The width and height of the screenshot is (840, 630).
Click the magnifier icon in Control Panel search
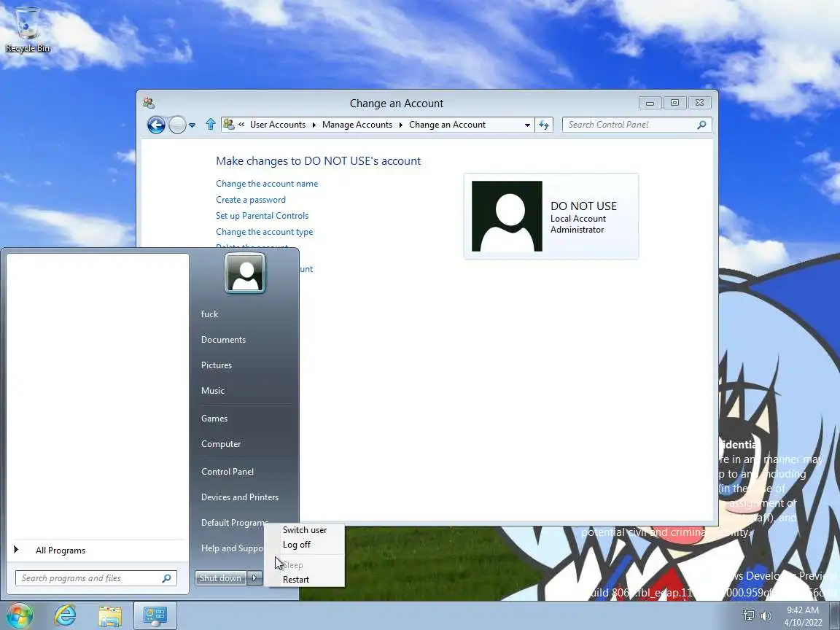701,125
